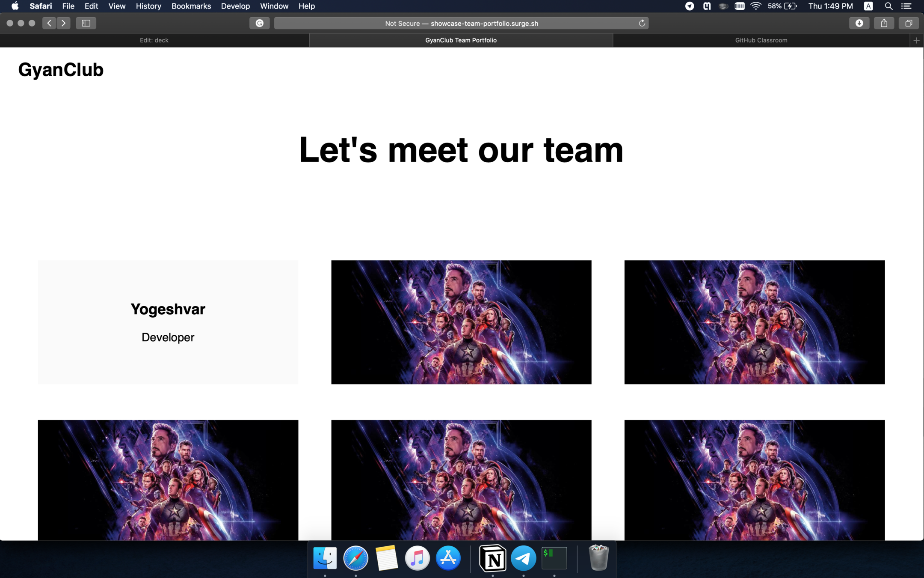Show the tab overview with the tabs button
The width and height of the screenshot is (924, 578).
pyautogui.click(x=909, y=23)
